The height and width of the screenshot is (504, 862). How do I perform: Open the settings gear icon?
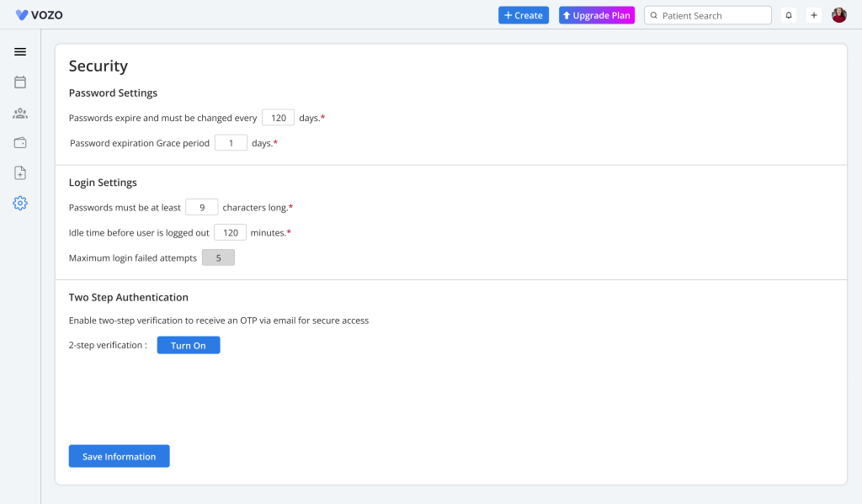pos(20,203)
